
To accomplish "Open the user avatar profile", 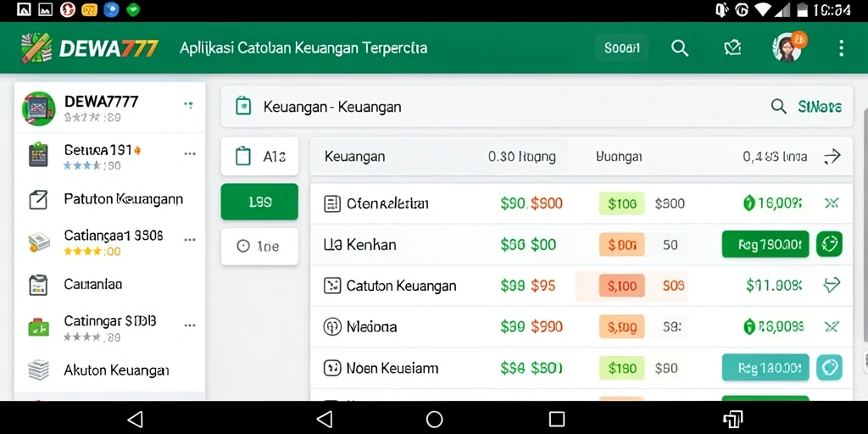I will point(787,47).
